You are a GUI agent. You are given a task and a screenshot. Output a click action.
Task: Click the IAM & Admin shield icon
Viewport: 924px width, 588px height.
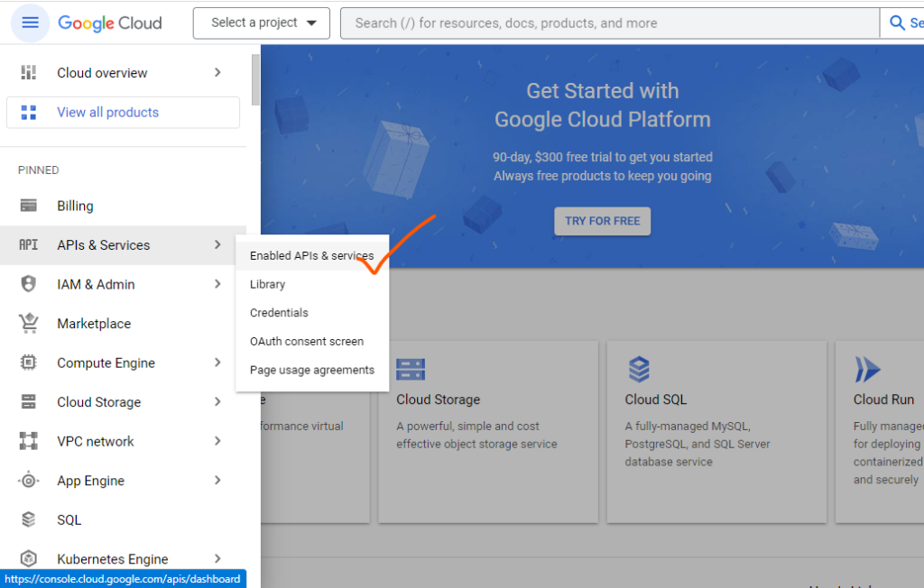[x=28, y=284]
